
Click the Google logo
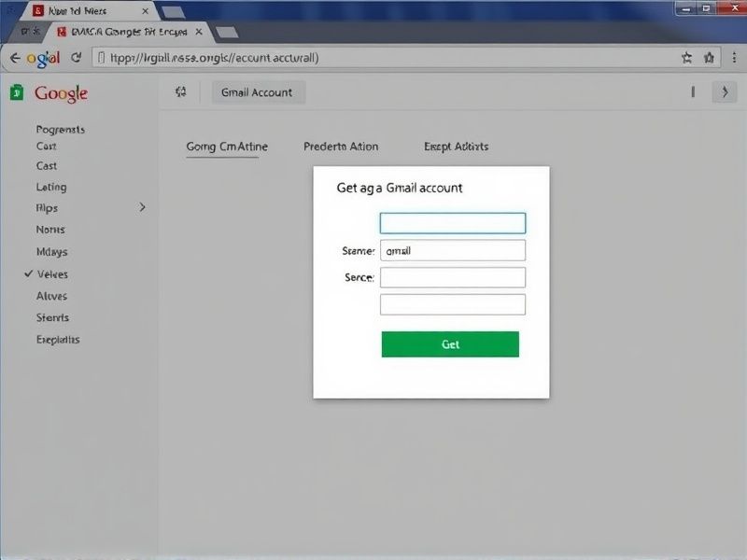click(61, 93)
